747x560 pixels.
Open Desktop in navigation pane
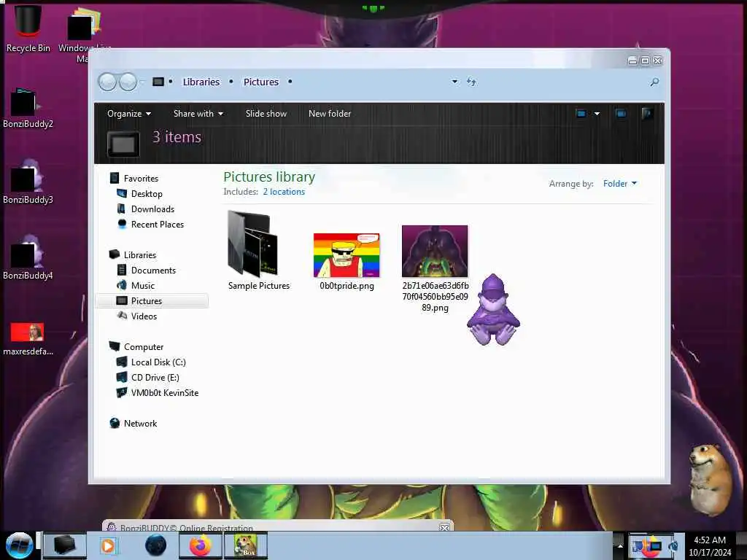click(x=147, y=193)
